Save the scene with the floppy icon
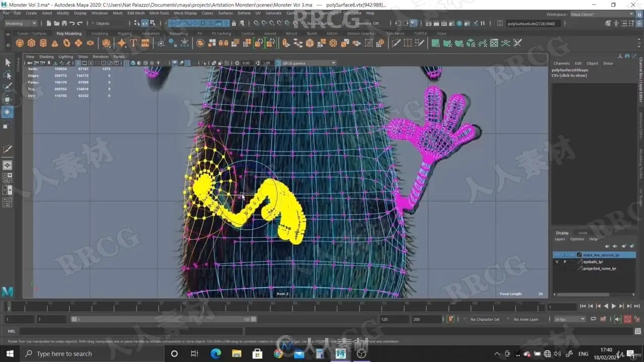This screenshot has width=644, height=362. coord(64,23)
